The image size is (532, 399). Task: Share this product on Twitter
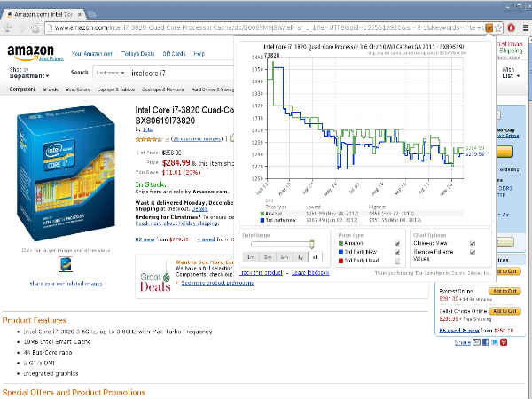point(495,342)
